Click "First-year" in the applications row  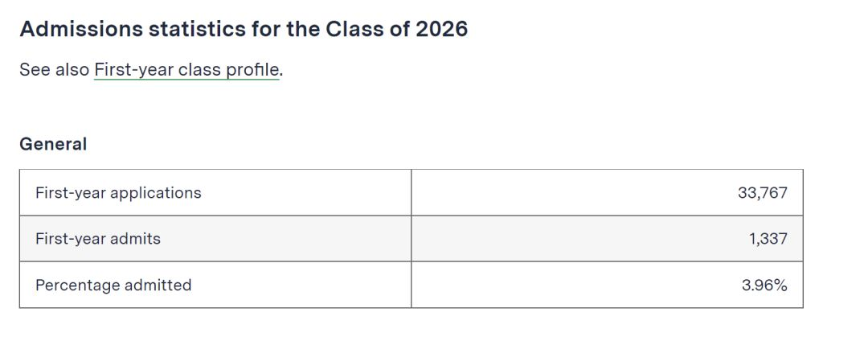point(70,193)
